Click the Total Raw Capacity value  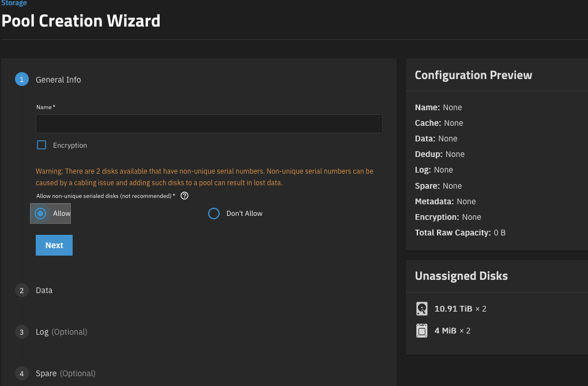click(499, 233)
